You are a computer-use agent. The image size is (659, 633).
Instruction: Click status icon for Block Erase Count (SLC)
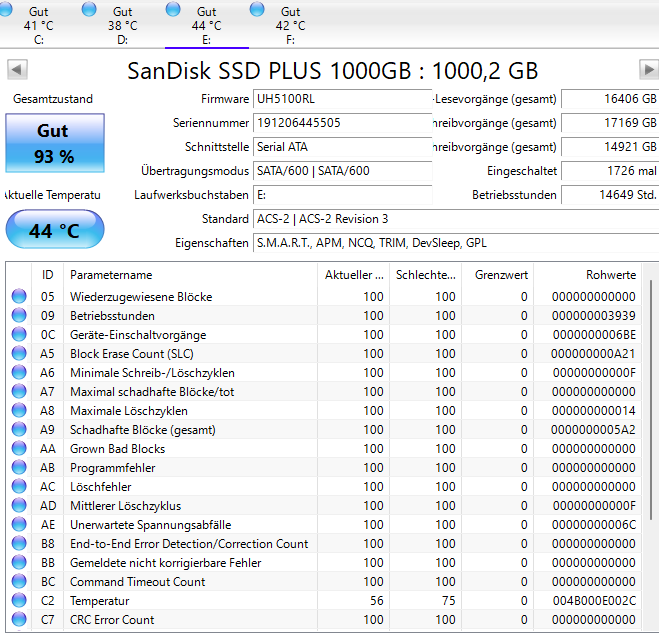[x=19, y=353]
